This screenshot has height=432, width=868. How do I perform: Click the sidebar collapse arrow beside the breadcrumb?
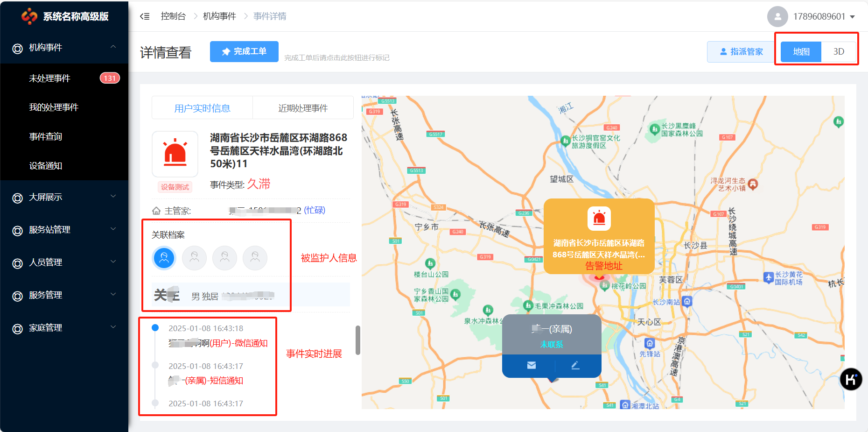coord(145,16)
